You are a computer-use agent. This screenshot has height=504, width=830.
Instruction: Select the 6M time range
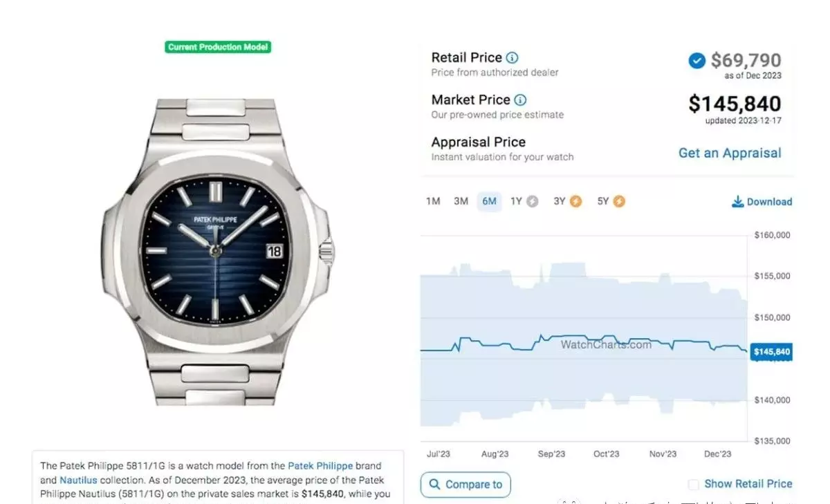pos(489,202)
